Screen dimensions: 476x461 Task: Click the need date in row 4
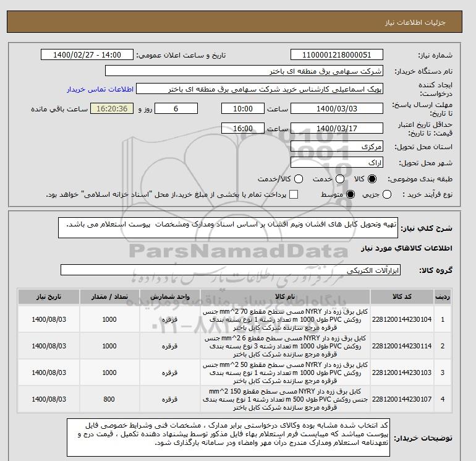(x=49, y=399)
